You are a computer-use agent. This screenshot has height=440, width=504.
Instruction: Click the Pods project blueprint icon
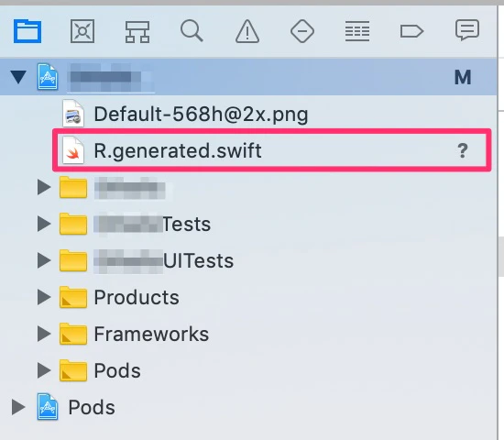pos(48,407)
